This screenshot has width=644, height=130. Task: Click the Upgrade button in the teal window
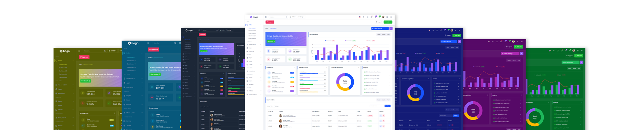pos(153,49)
